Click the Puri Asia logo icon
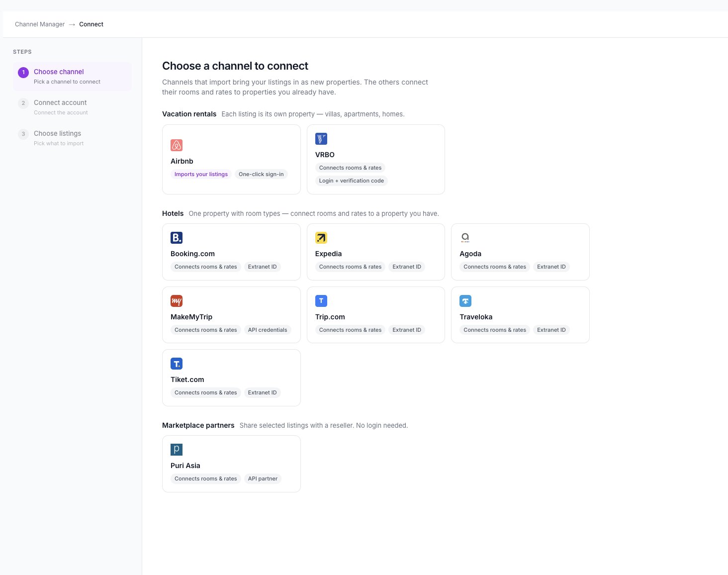Viewport: 728px width, 575px height. [177, 450]
